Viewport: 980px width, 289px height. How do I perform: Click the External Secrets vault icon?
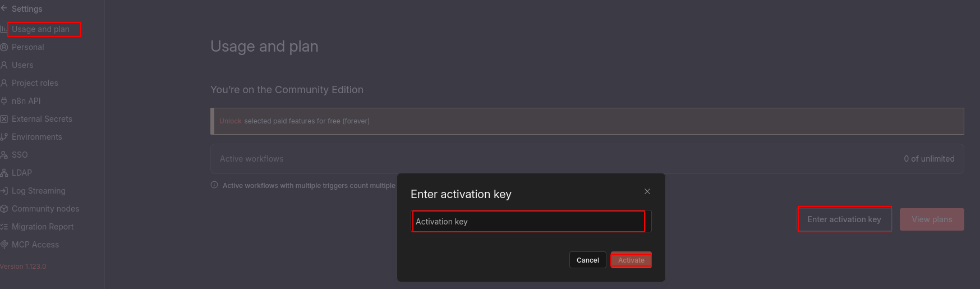[x=4, y=119]
